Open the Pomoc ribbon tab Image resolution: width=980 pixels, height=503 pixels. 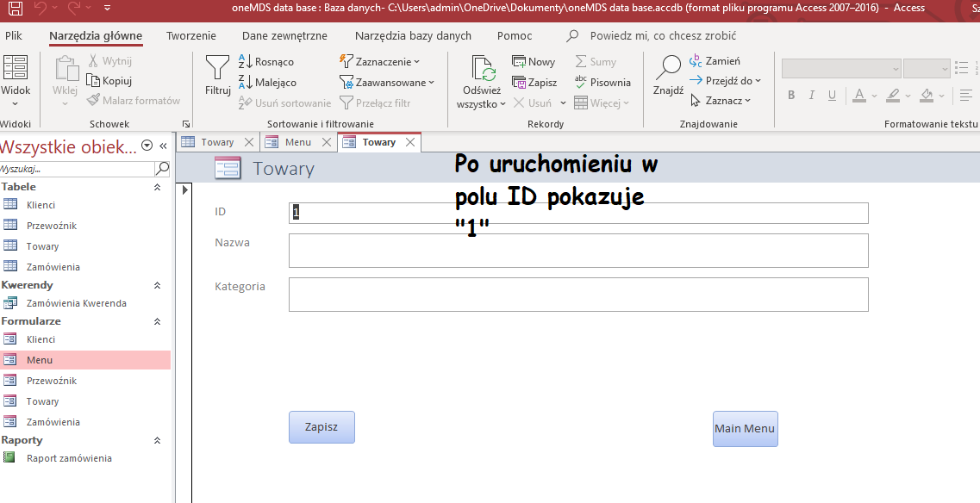(x=515, y=35)
